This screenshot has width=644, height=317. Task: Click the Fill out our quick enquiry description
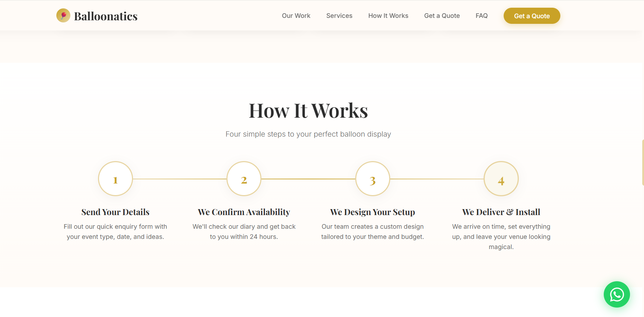pos(115,232)
